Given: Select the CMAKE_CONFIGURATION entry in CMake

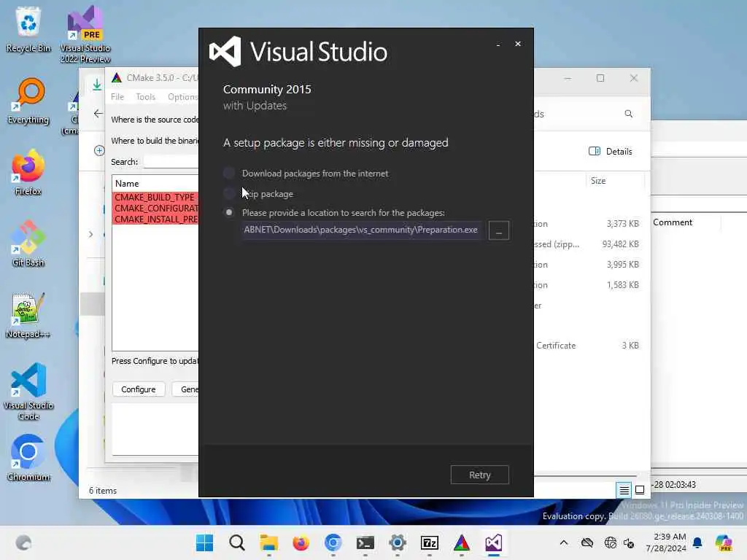Looking at the screenshot, I should [x=156, y=208].
